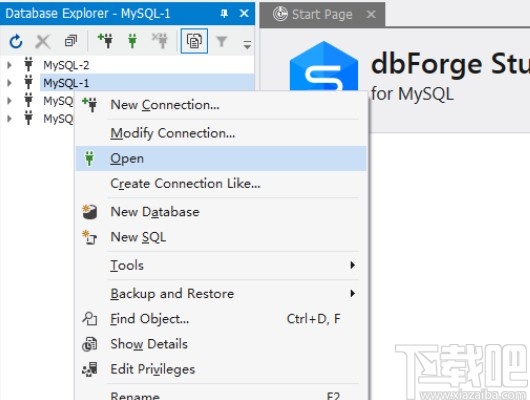Click the plug icon beside MySQL-2

click(x=28, y=64)
